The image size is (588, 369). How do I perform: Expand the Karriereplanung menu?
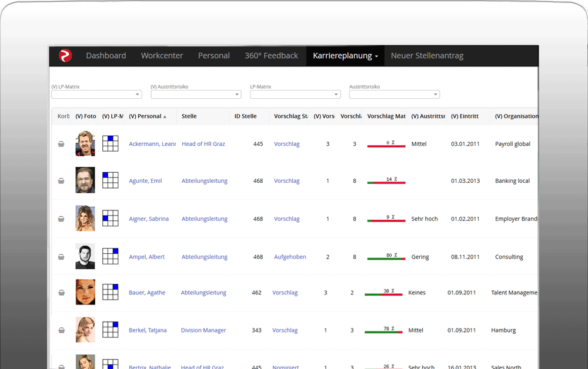coord(345,56)
